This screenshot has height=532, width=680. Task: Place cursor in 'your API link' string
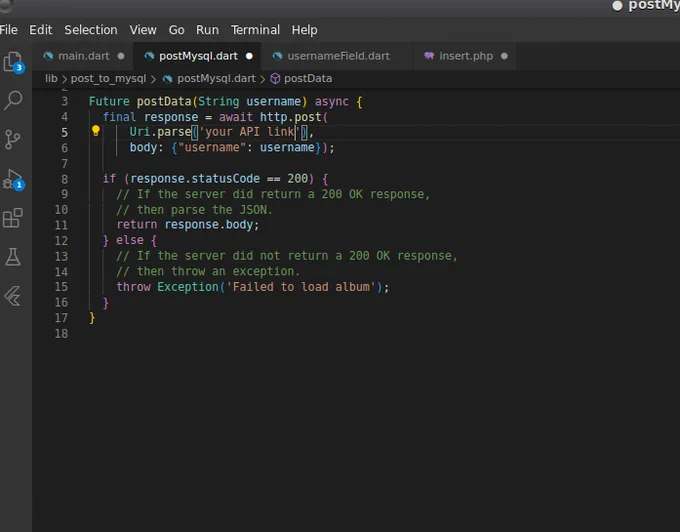coord(249,132)
